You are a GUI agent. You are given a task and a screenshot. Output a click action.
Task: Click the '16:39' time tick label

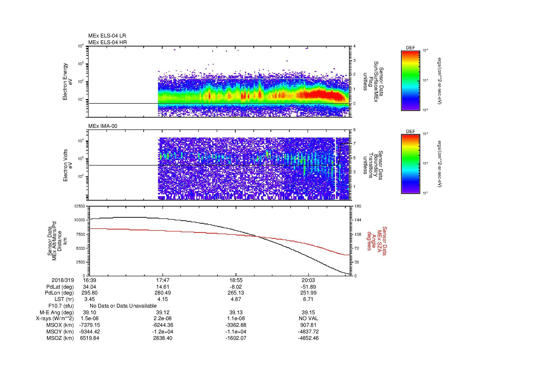point(89,280)
